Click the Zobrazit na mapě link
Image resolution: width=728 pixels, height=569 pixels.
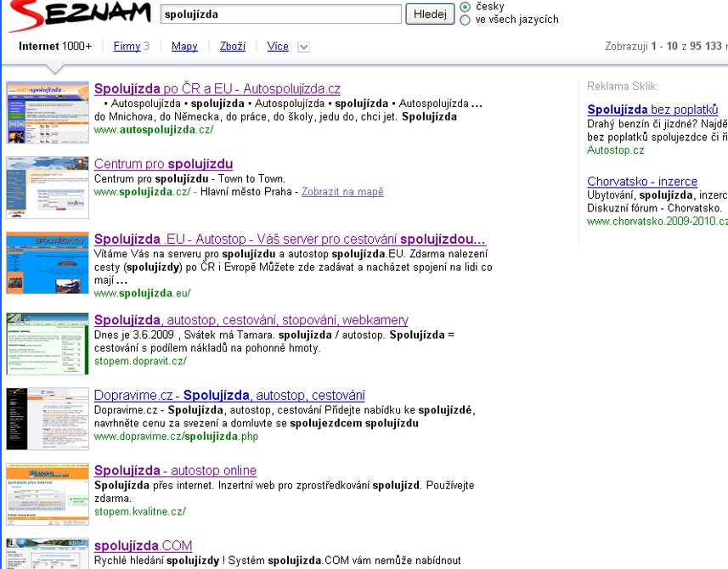pyautogui.click(x=342, y=192)
